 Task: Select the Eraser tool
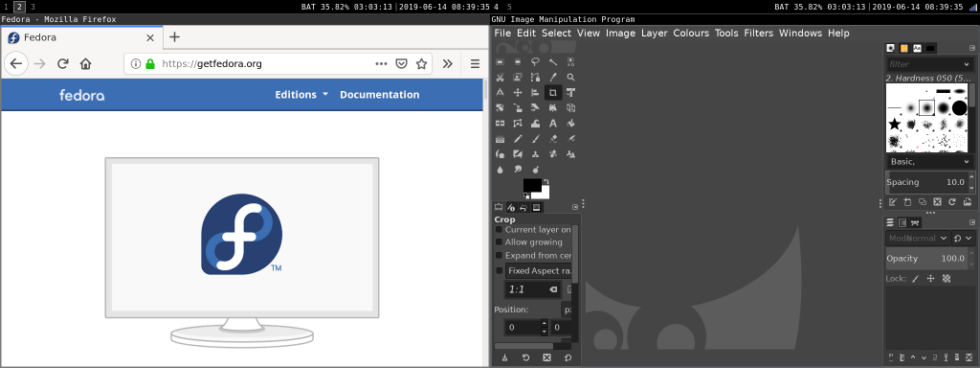click(x=553, y=139)
